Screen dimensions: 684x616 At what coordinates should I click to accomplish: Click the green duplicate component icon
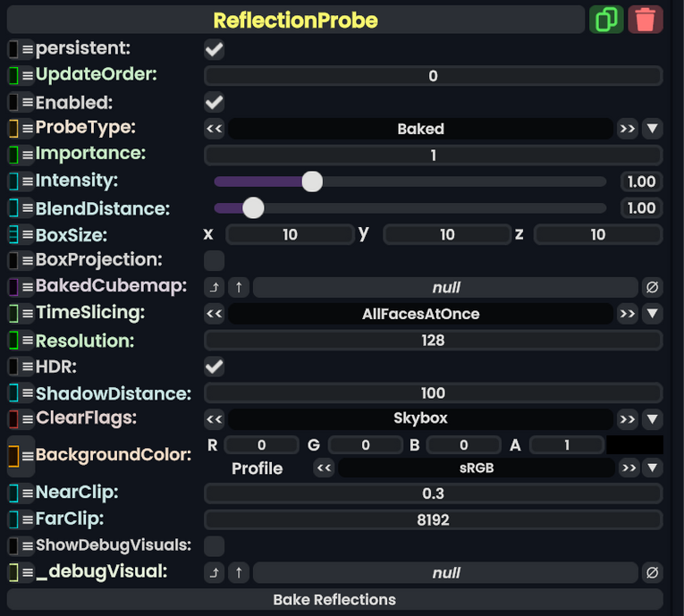pyautogui.click(x=606, y=20)
